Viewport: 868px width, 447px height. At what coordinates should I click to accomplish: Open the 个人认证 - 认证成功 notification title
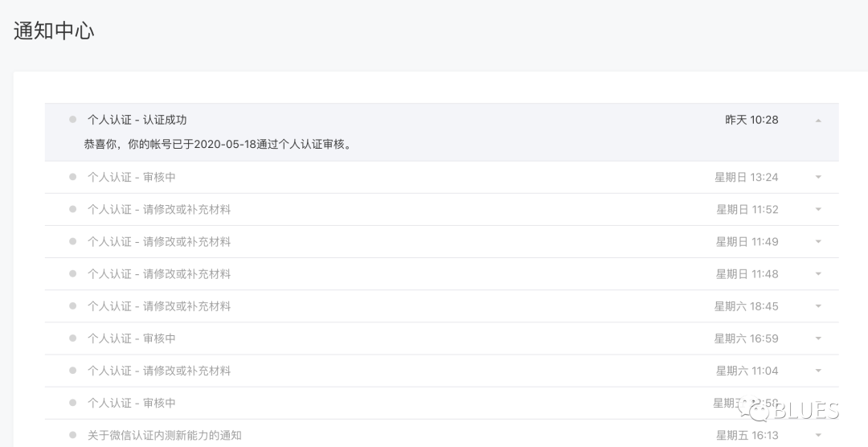137,120
